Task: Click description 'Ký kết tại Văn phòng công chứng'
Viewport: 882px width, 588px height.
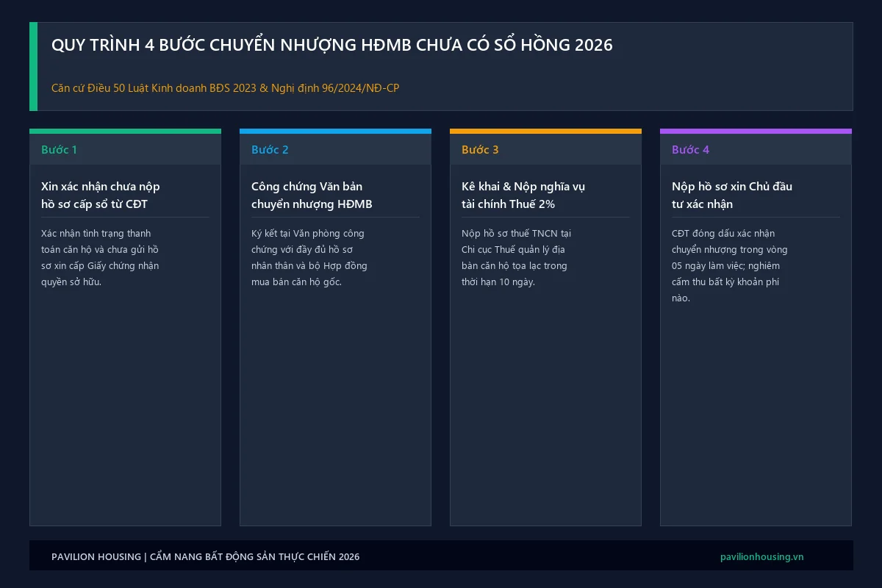Action: [309, 257]
